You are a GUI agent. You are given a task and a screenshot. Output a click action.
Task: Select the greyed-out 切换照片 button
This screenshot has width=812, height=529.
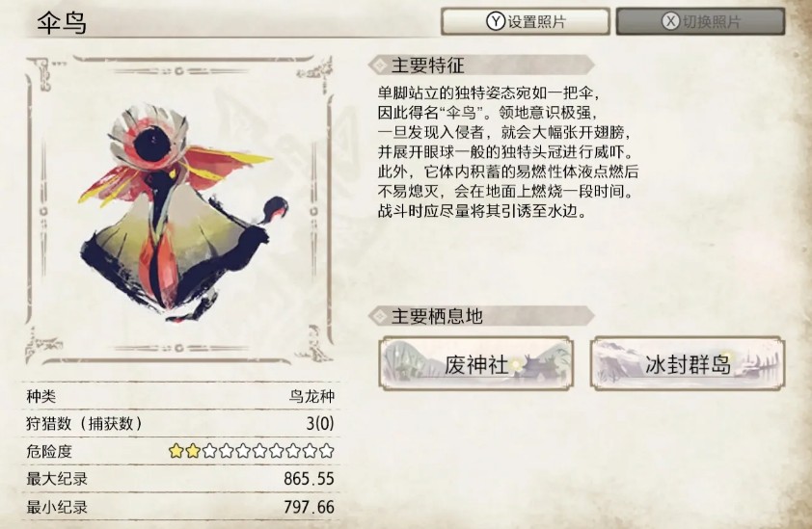pos(700,21)
